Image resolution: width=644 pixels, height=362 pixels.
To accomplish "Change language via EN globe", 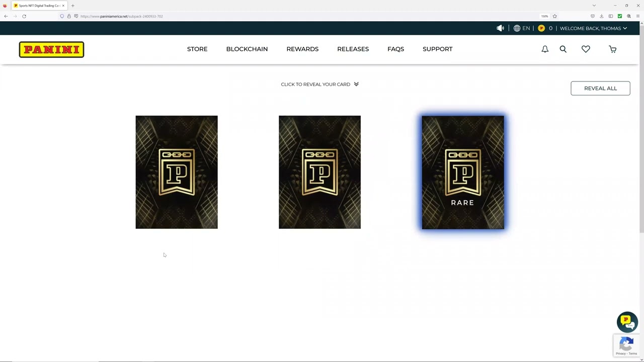I will pyautogui.click(x=522, y=28).
